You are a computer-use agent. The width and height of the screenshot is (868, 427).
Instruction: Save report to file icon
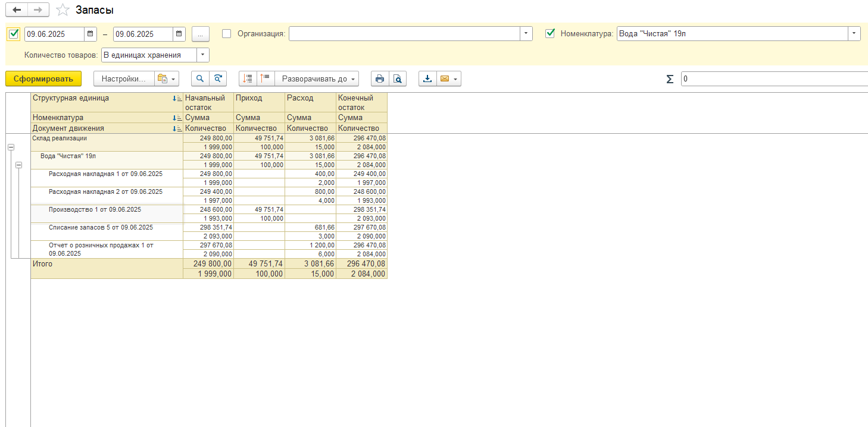tap(427, 79)
